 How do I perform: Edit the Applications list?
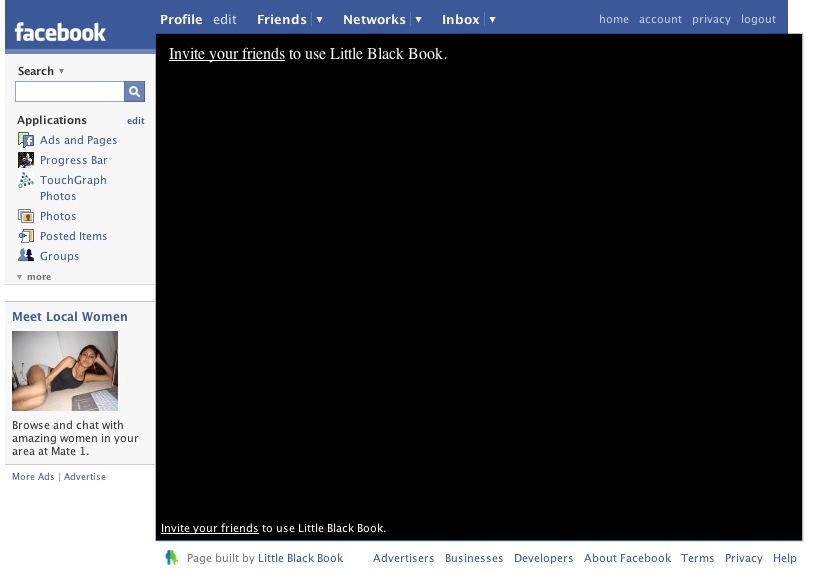coord(136,121)
